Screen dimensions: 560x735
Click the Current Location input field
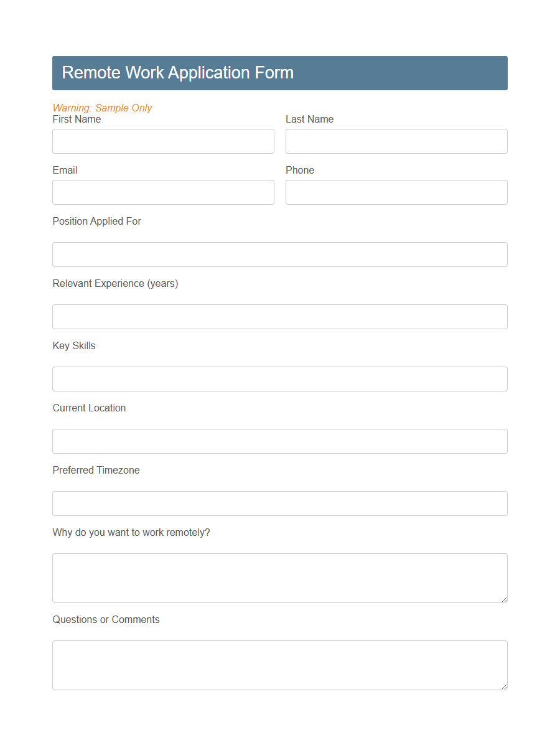(279, 441)
